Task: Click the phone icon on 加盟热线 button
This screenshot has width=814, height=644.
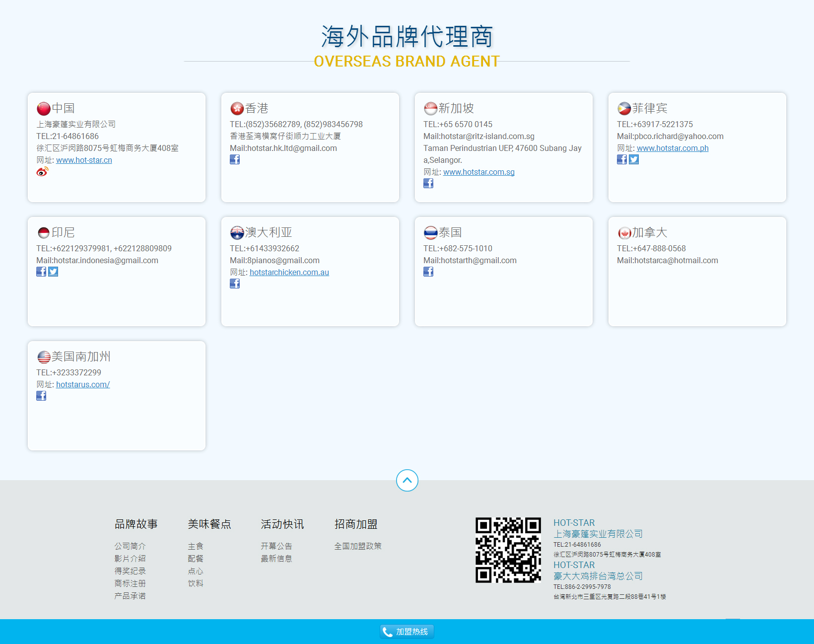Action: tap(388, 632)
